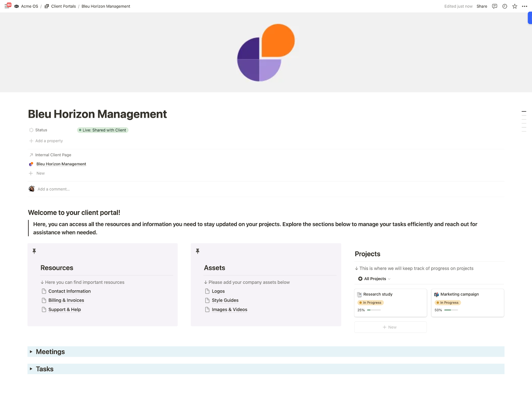The height and width of the screenshot is (412, 532).
Task: Select Bleu Horizon Management breadcrumb
Action: (106, 6)
